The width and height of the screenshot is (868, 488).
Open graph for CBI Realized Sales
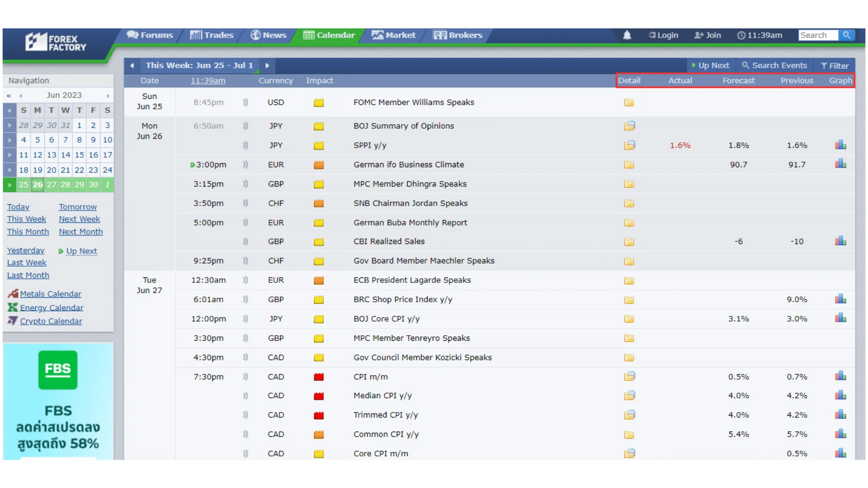[x=840, y=241]
